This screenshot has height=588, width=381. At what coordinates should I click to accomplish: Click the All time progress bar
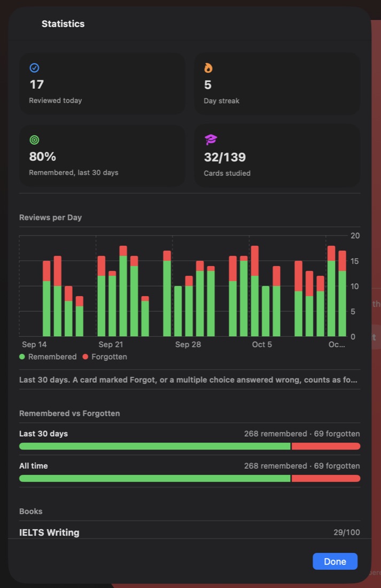(x=190, y=478)
